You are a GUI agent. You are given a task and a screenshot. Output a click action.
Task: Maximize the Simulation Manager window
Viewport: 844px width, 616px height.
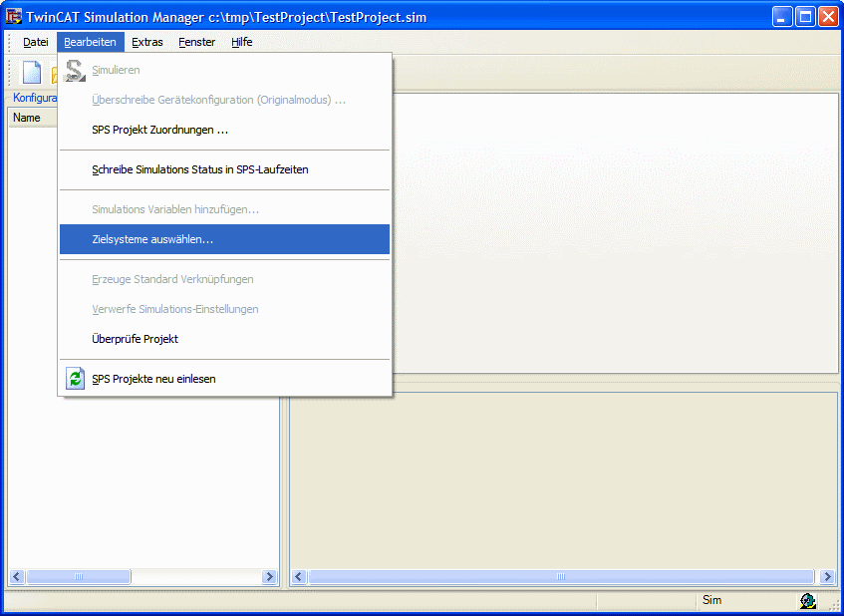805,17
